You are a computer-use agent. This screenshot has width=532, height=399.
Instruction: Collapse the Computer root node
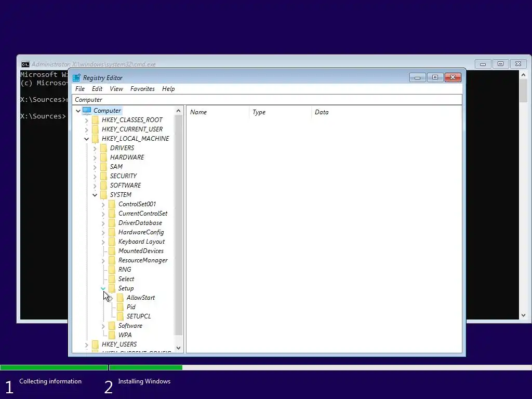click(78, 111)
